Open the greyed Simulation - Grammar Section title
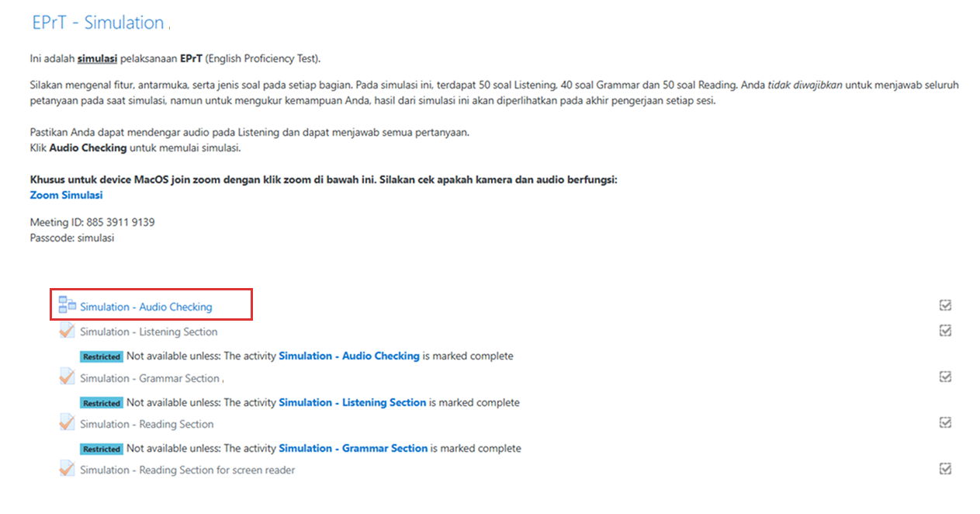Screen dimensions: 980x514 (150, 378)
